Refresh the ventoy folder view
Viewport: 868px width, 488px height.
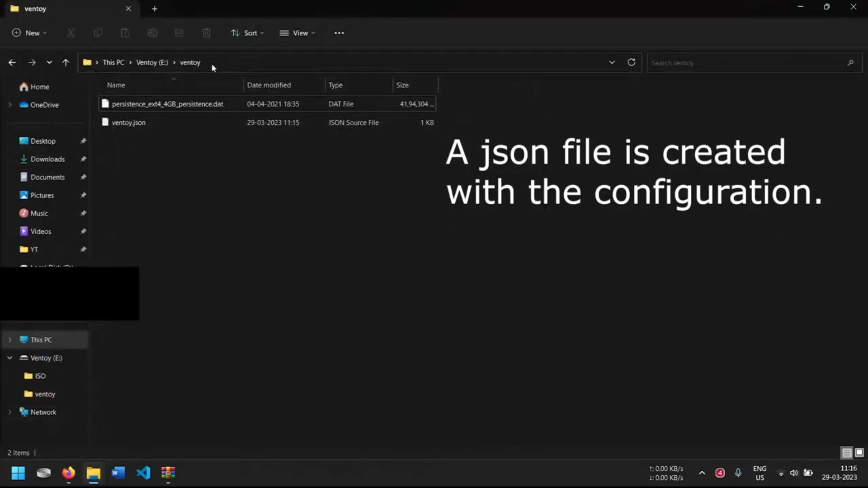pyautogui.click(x=631, y=62)
